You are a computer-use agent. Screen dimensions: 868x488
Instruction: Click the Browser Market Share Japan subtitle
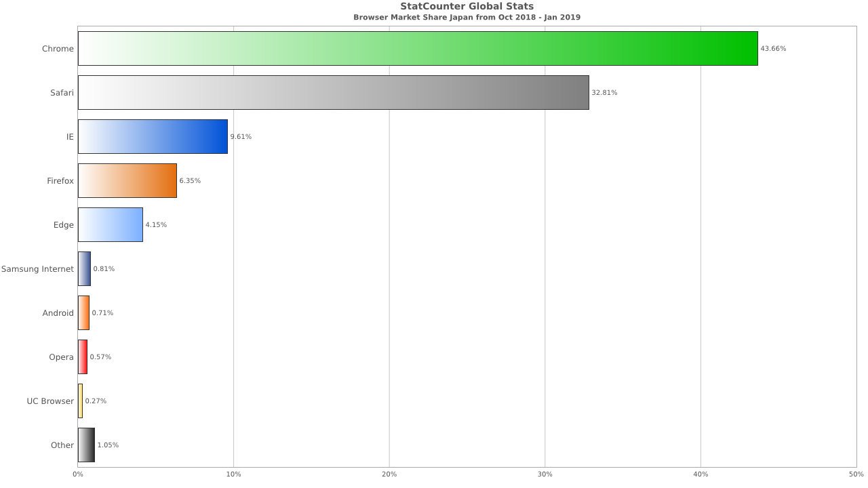coord(467,17)
